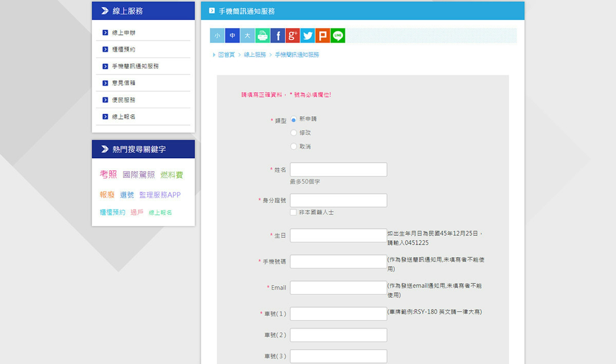Open 線上申辦 in sidebar menu
The image size is (616, 364).
tap(124, 33)
